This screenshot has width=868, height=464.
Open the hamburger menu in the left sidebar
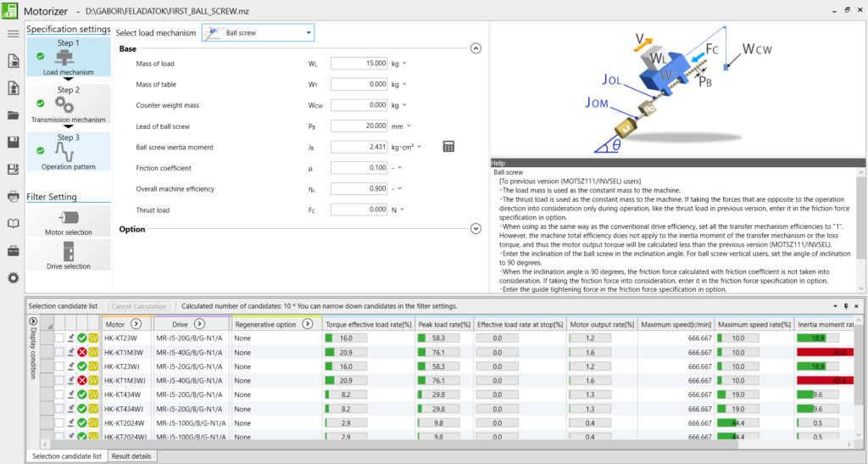point(13,34)
